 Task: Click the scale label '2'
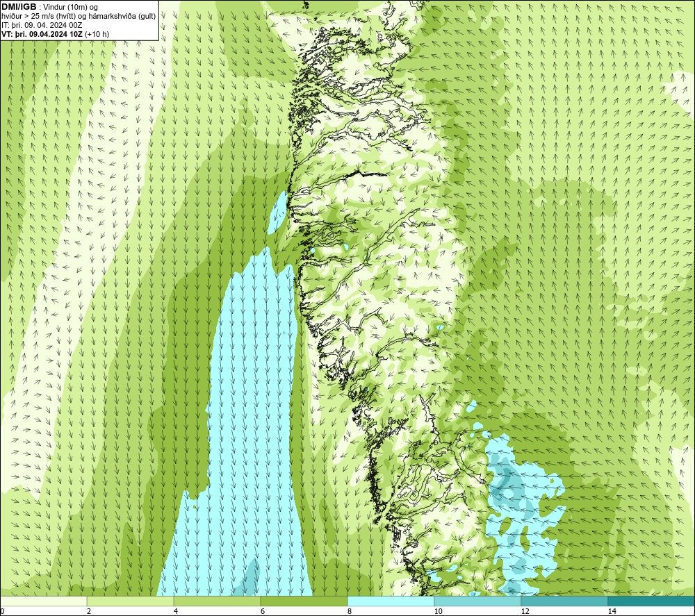pos(89,612)
